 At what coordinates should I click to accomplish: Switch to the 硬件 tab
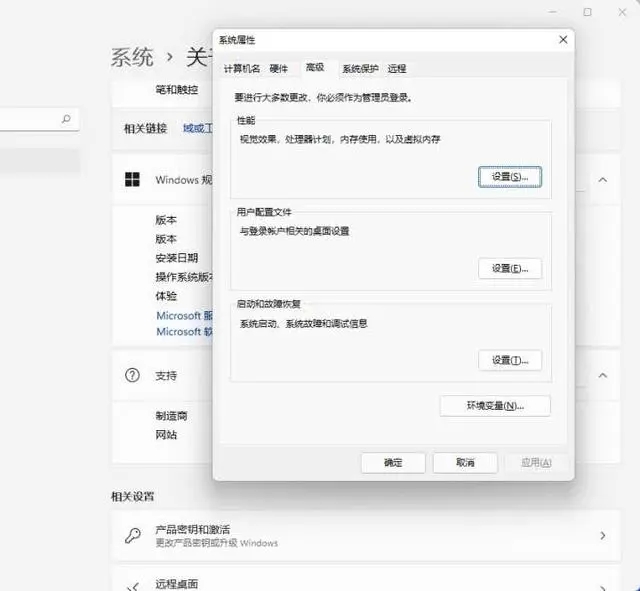coord(279,69)
